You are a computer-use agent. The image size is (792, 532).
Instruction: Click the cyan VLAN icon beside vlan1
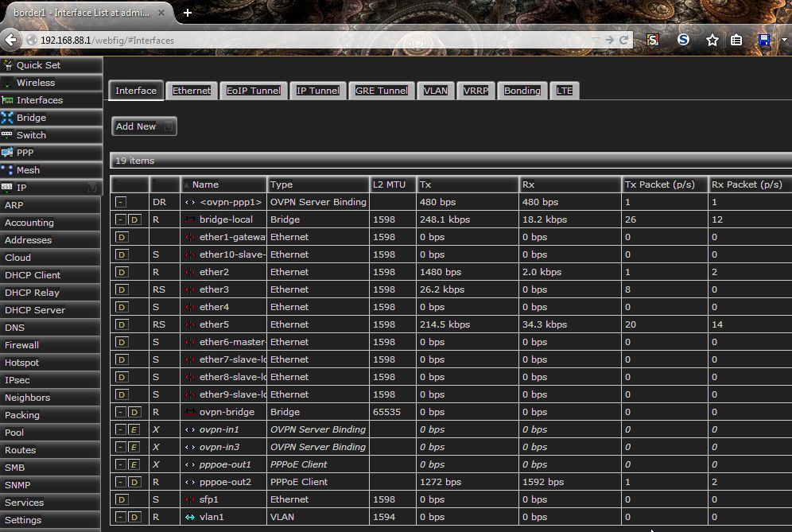click(190, 517)
